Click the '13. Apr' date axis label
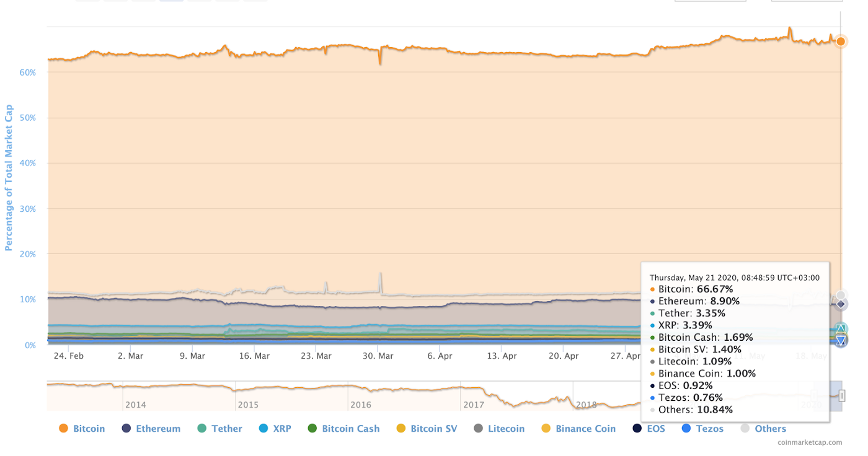The image size is (868, 456). pyautogui.click(x=502, y=356)
